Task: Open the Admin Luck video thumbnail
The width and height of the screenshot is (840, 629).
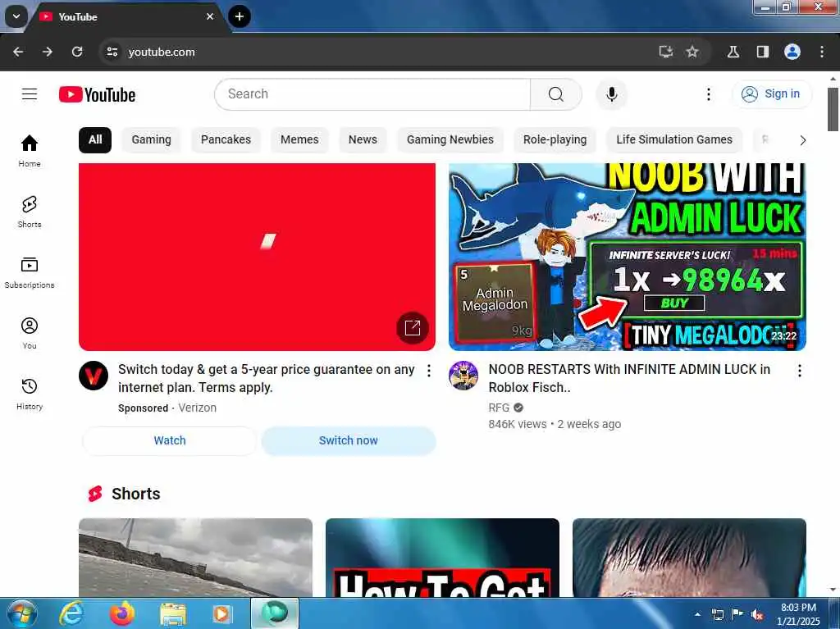Action: point(628,257)
